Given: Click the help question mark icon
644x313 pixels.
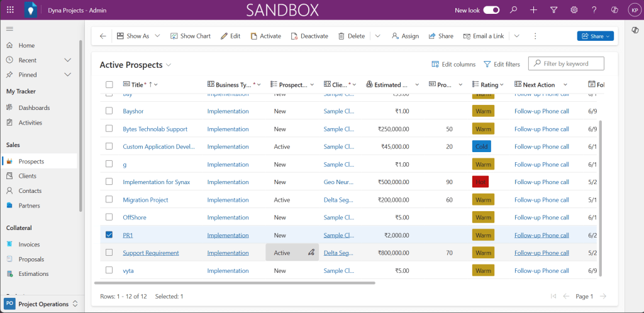Looking at the screenshot, I should 594,10.
